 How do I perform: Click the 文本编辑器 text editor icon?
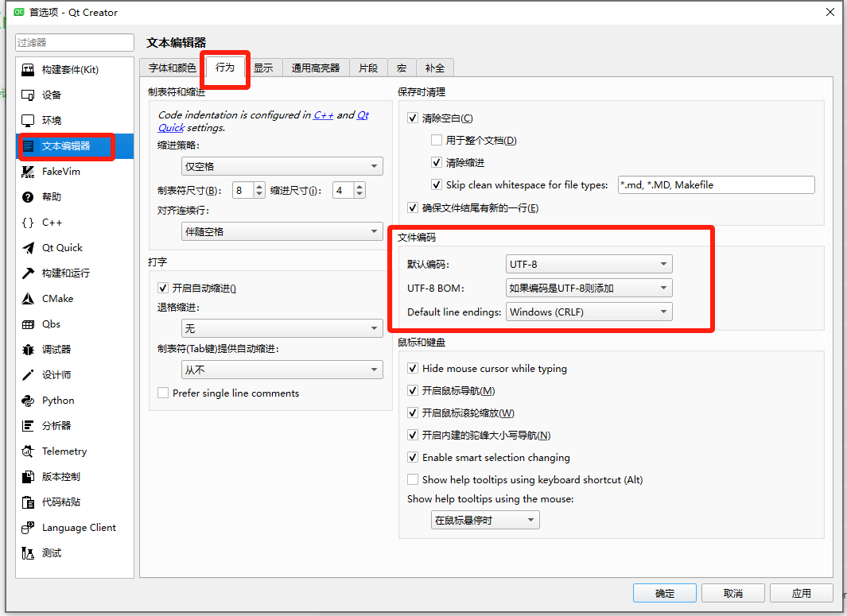click(28, 145)
